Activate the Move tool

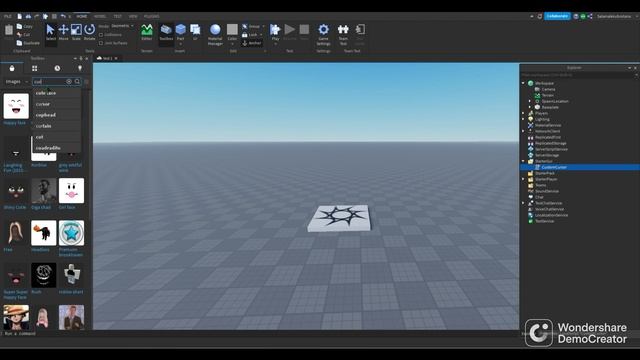coord(63,32)
